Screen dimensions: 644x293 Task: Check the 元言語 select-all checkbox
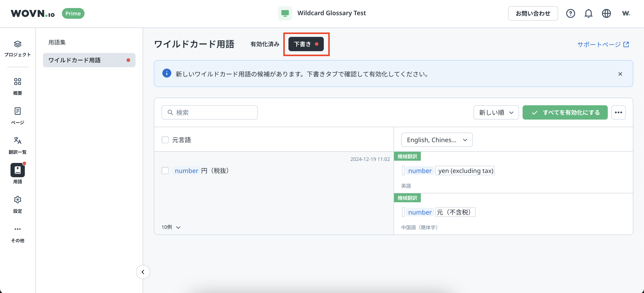pos(165,140)
